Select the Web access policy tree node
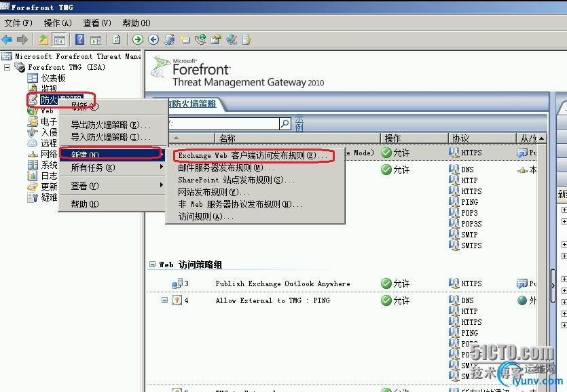 click(x=47, y=111)
